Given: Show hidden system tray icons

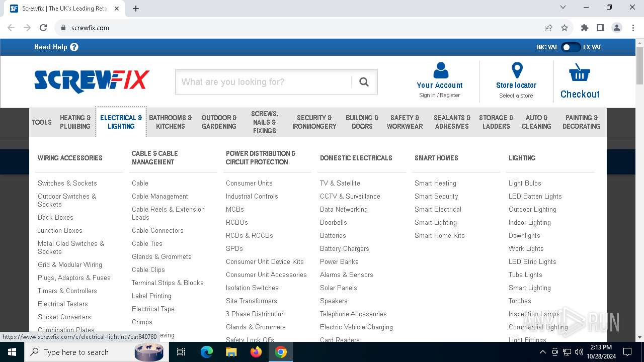Looking at the screenshot, I should coord(543,352).
